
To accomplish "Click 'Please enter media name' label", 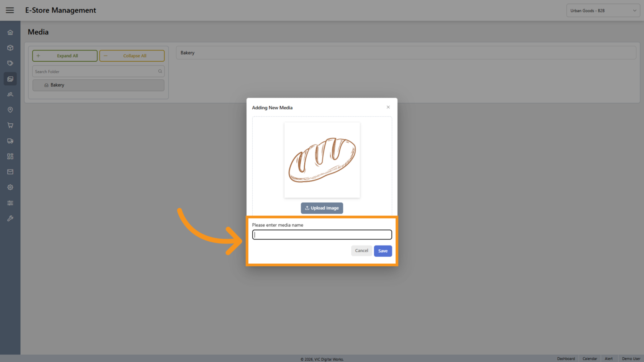I will click(x=278, y=225).
